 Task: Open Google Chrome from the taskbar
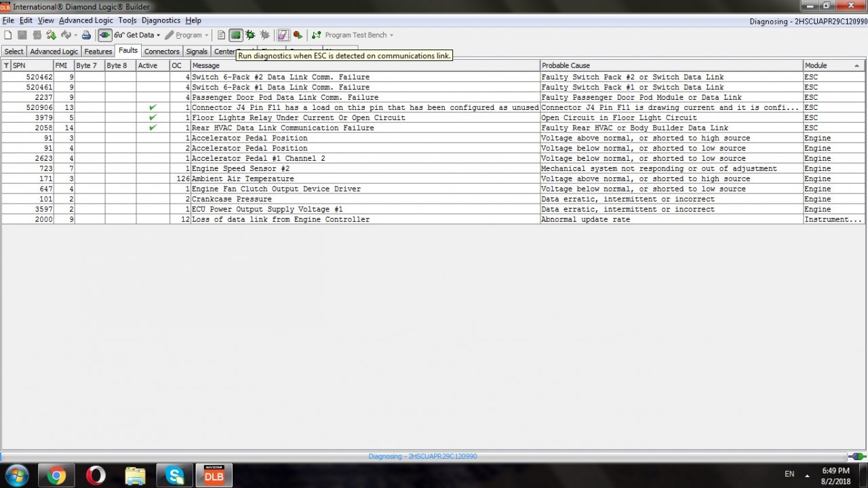[x=56, y=475]
